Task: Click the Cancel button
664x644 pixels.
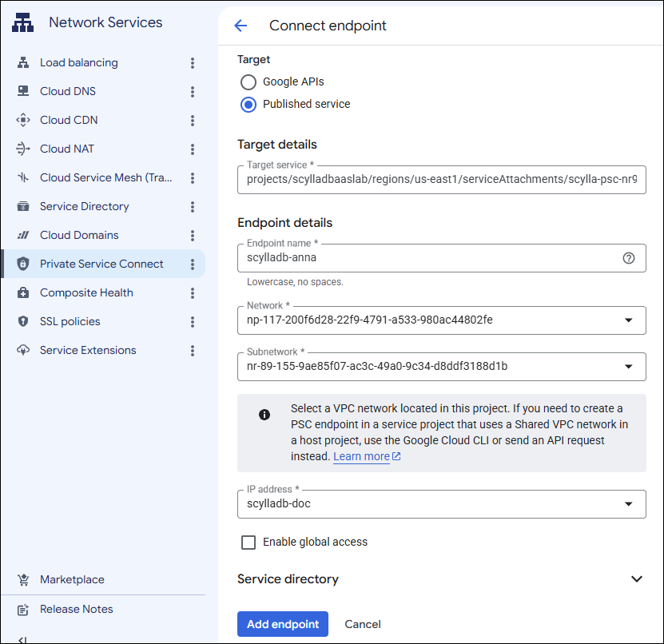Action: 363,624
